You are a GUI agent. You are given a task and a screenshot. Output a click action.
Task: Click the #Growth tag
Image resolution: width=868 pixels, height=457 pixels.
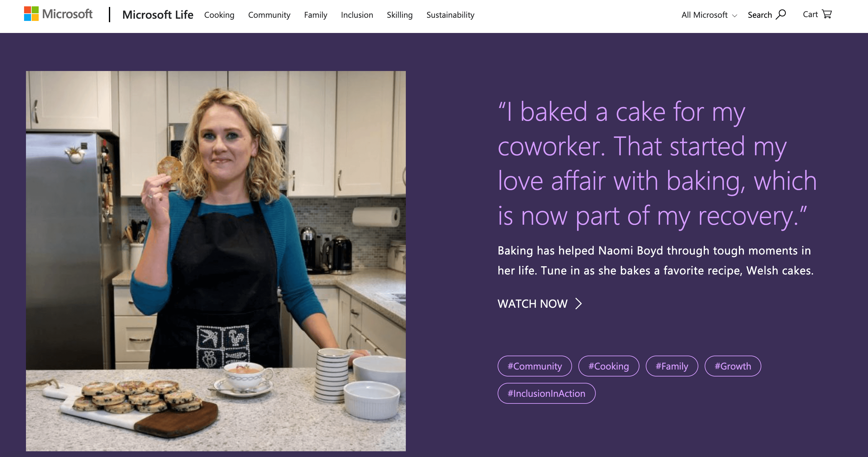coord(733,366)
